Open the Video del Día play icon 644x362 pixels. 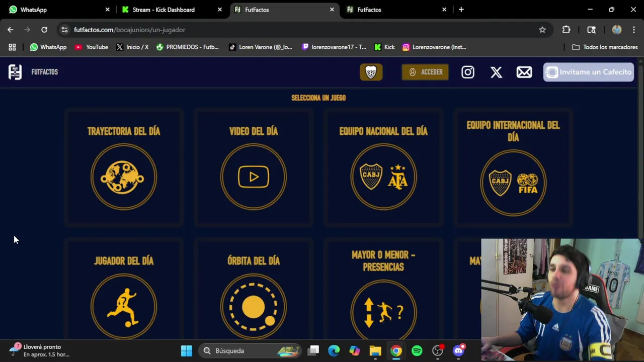pyautogui.click(x=254, y=177)
